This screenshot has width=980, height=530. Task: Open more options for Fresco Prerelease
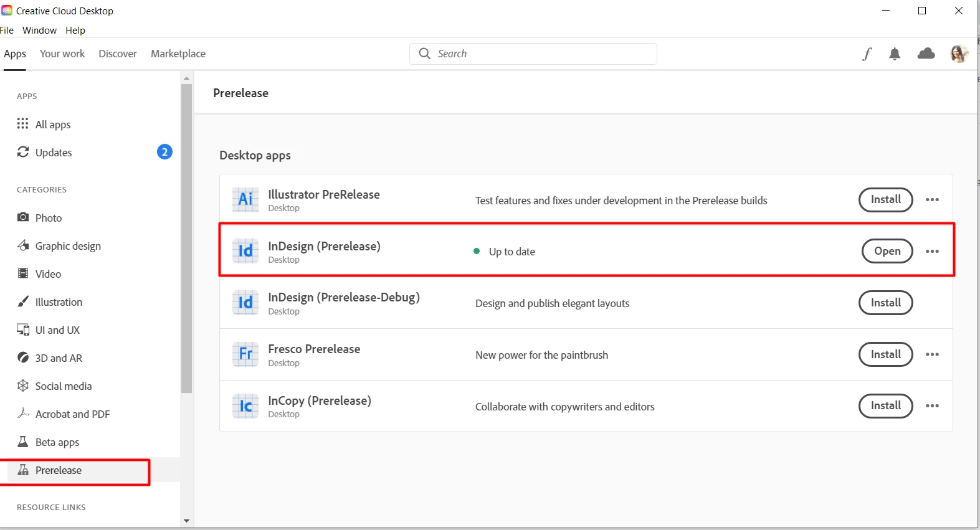pyautogui.click(x=932, y=354)
